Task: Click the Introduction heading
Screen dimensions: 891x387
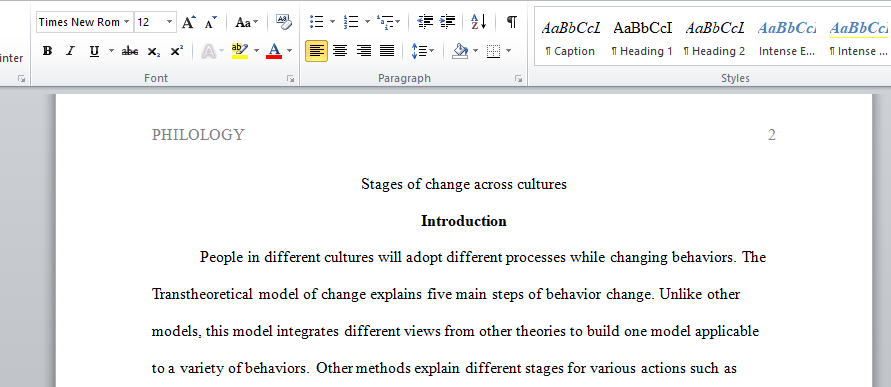Action: click(464, 221)
